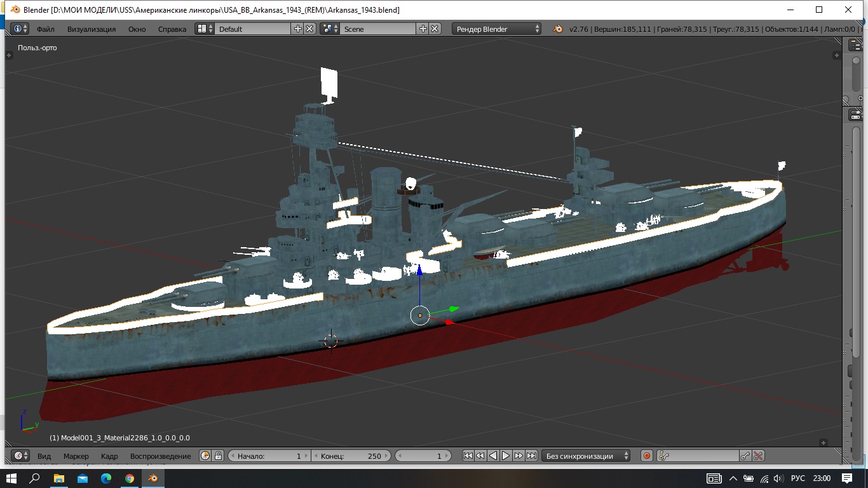Open File Explorer from the taskbar

[58, 478]
